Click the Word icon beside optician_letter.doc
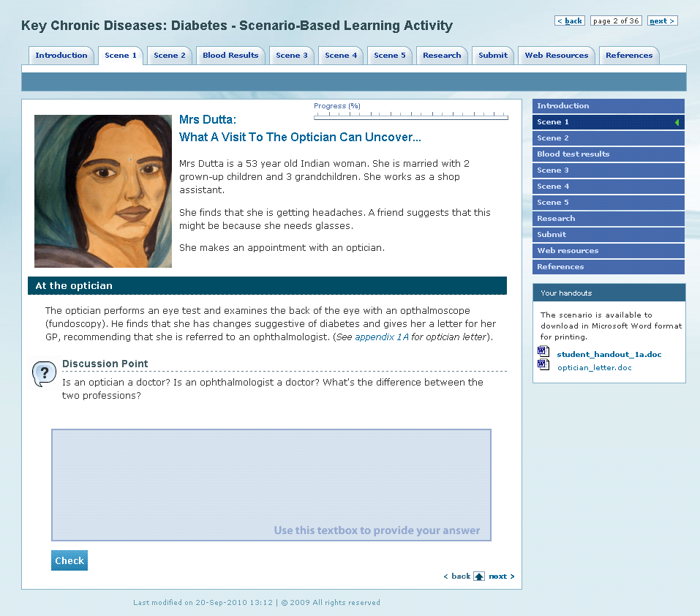 [x=543, y=364]
